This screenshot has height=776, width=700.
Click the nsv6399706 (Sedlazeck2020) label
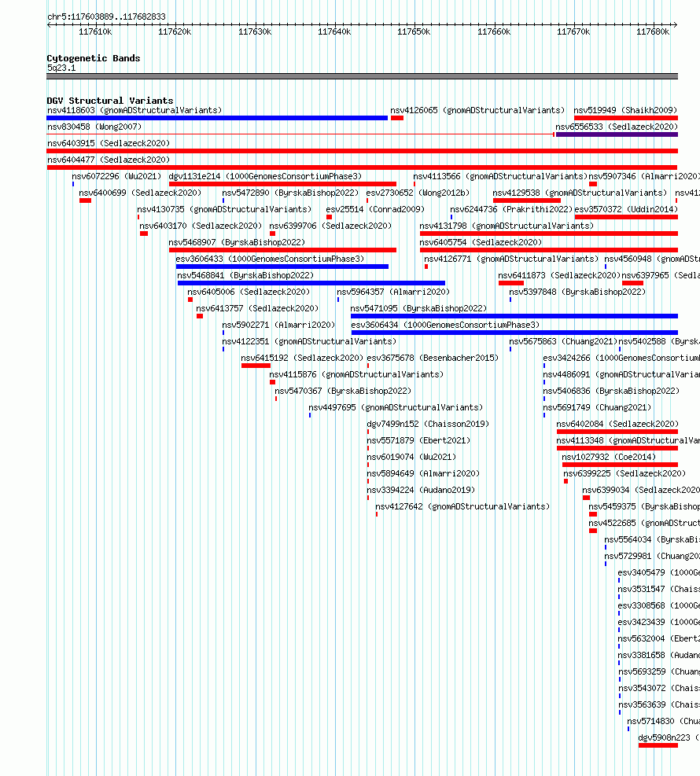pos(330,226)
